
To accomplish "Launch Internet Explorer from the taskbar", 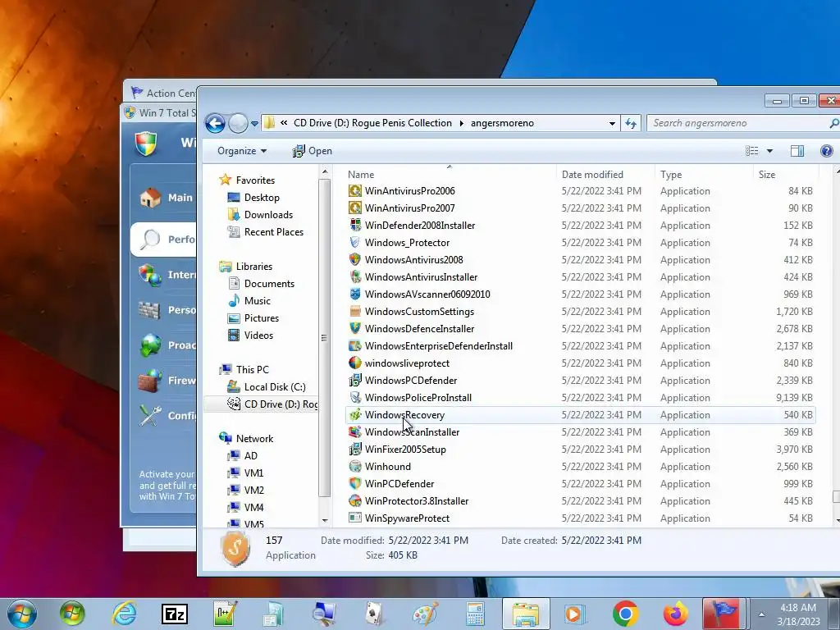I will click(x=124, y=614).
